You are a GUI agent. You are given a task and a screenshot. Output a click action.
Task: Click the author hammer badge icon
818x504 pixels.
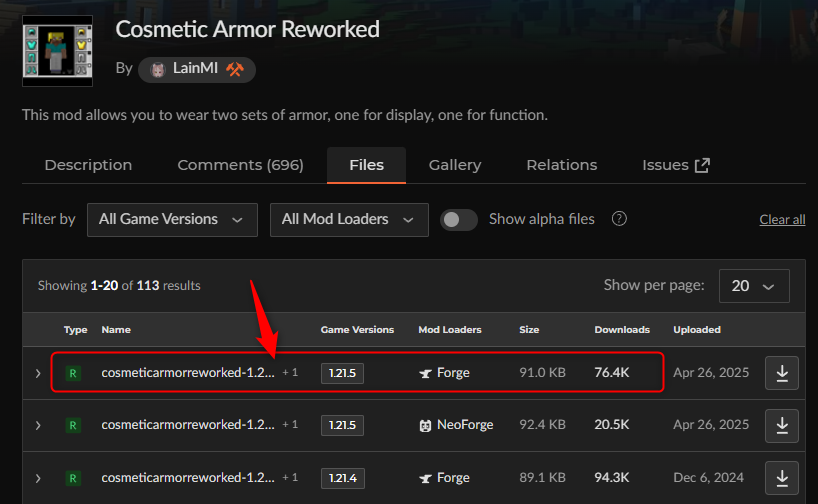[x=235, y=69]
